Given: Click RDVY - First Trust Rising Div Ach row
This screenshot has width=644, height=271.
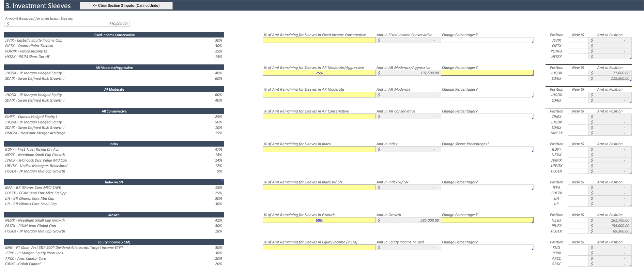Looking at the screenshot, I should pos(114,149).
